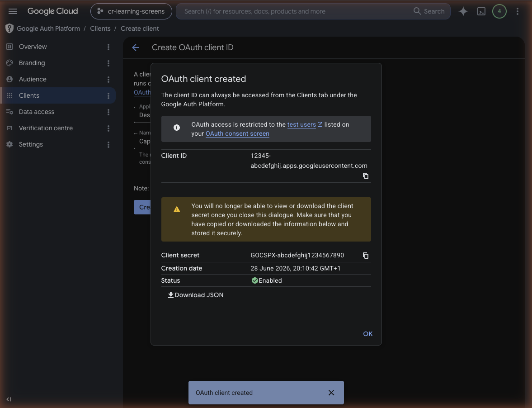Open Settings in the sidebar
This screenshot has height=408, width=532.
pos(58,145)
